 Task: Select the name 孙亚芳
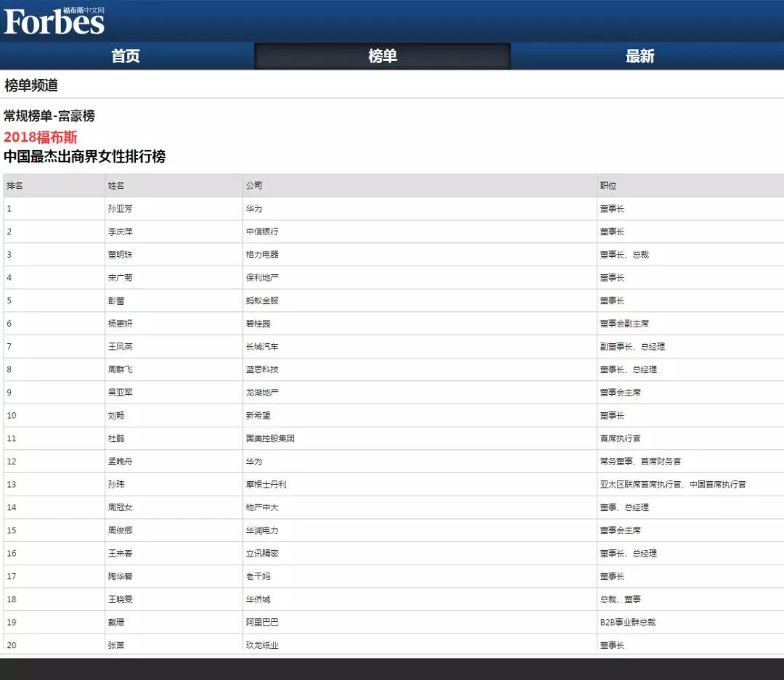coord(120,208)
